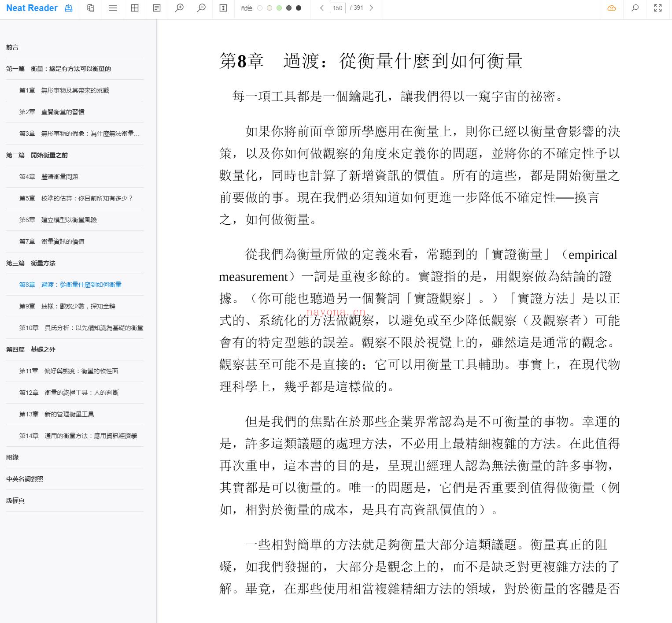Click the page number field showing 150

(x=338, y=8)
